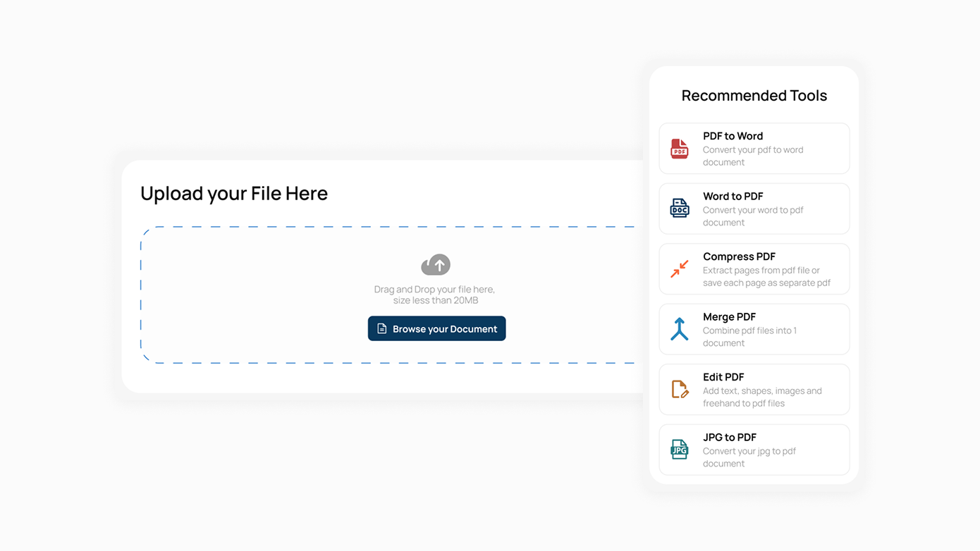The height and width of the screenshot is (551, 980).
Task: Click the page icon inside Browse button
Action: (382, 329)
